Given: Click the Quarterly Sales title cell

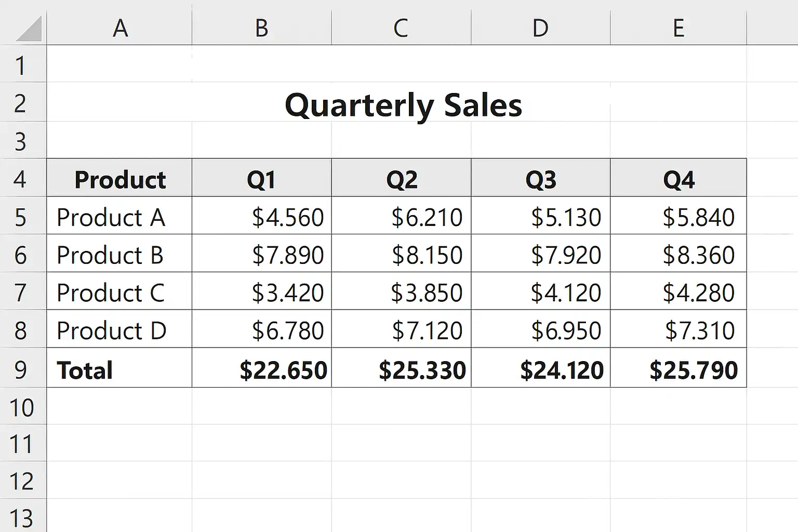Looking at the screenshot, I should (403, 105).
